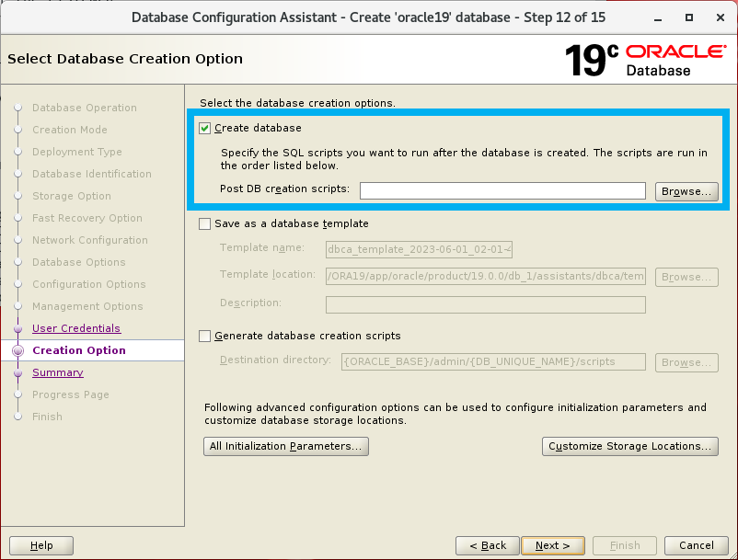Click the Summary step bullet icon
This screenshot has height=560, width=738.
point(17,372)
